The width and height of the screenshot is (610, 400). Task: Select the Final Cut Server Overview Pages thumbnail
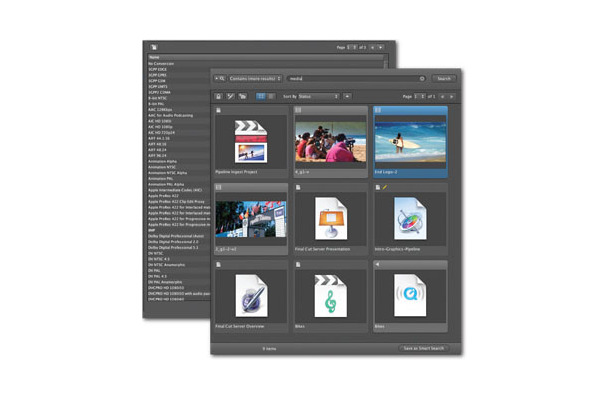pyautogui.click(x=251, y=296)
